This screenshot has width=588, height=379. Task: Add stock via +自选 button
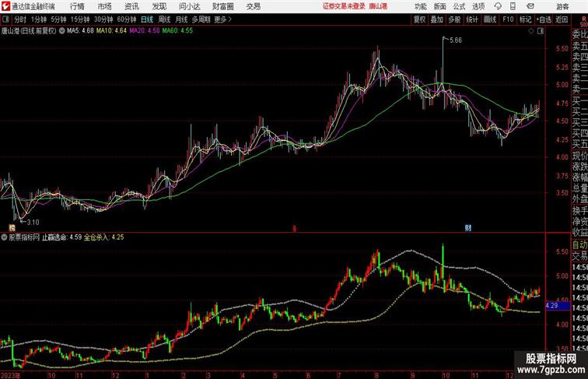click(x=544, y=19)
